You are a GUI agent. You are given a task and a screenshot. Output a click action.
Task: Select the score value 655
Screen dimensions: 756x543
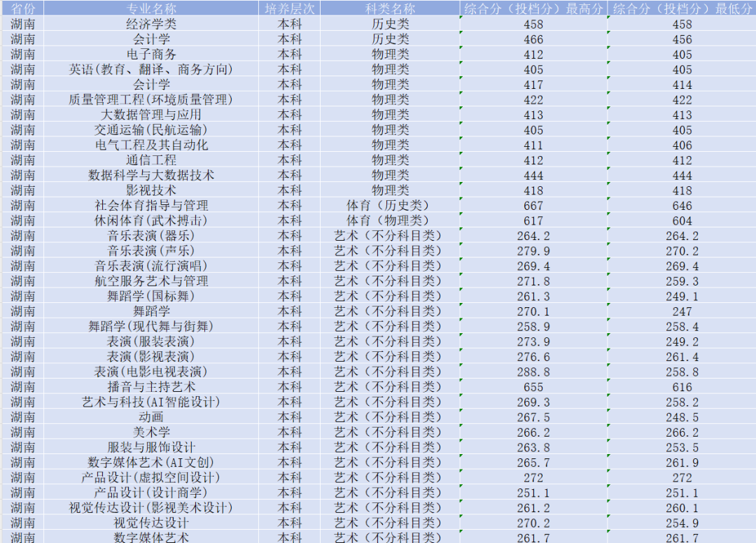(x=533, y=386)
